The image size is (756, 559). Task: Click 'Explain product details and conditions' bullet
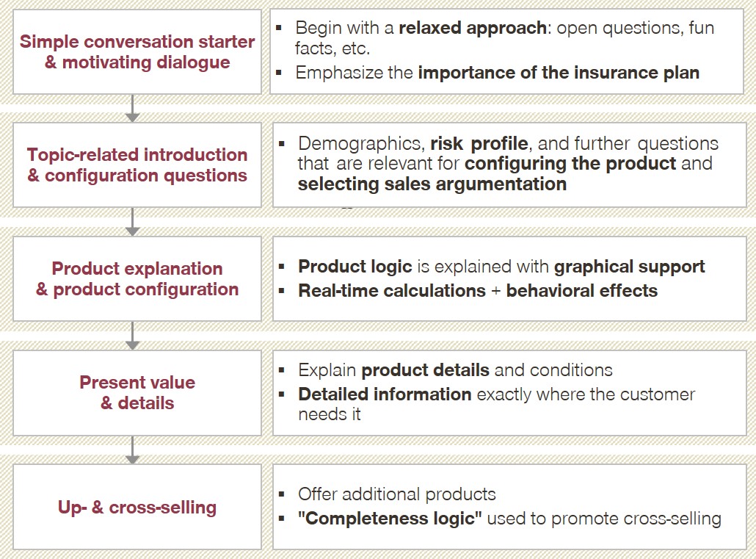(x=455, y=370)
